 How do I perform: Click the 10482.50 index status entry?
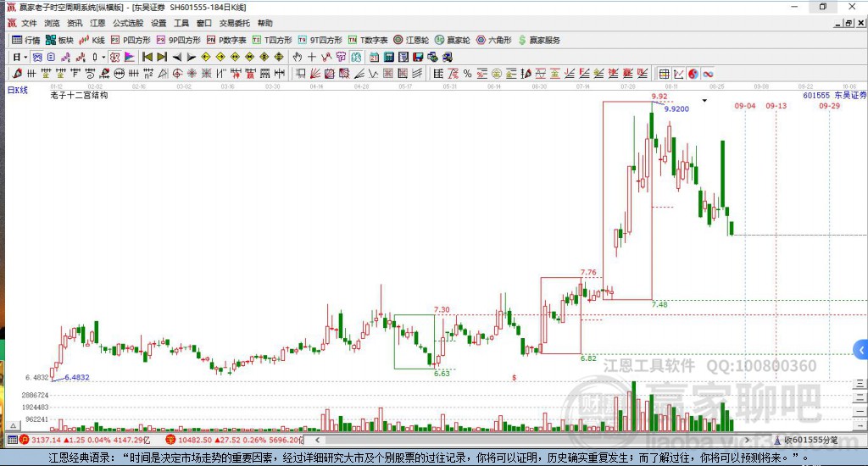pos(236,440)
